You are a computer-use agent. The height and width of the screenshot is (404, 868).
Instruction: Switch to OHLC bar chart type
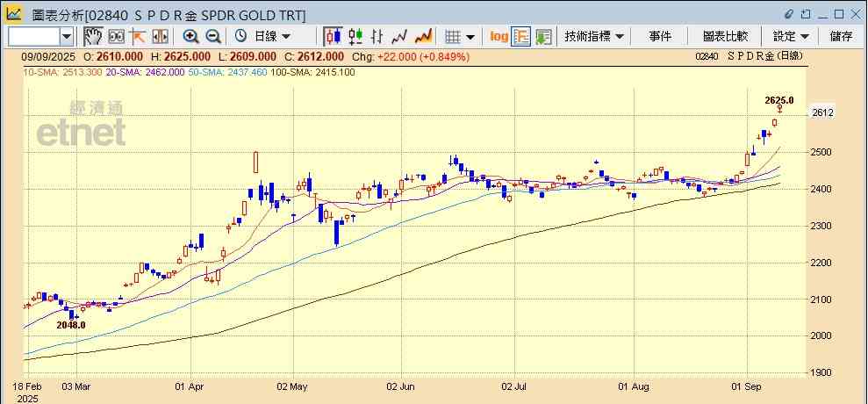[377, 37]
